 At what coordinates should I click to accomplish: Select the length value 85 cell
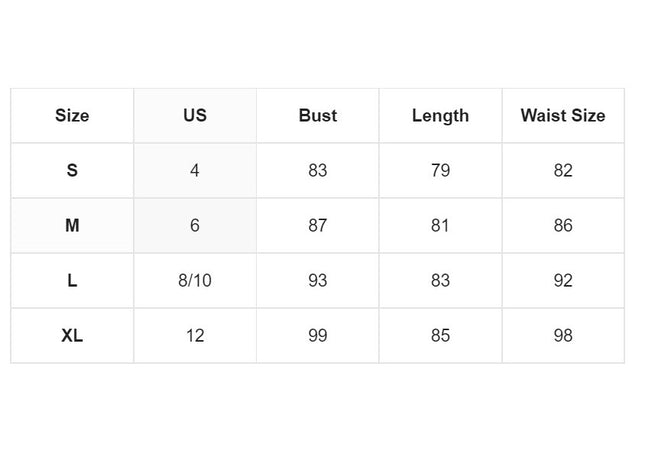coord(441,336)
